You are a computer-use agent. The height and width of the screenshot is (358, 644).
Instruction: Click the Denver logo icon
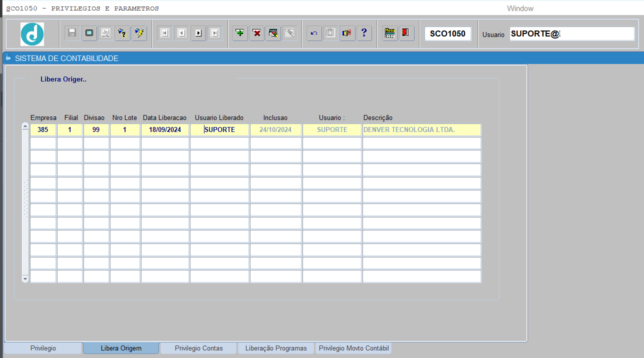[32, 34]
